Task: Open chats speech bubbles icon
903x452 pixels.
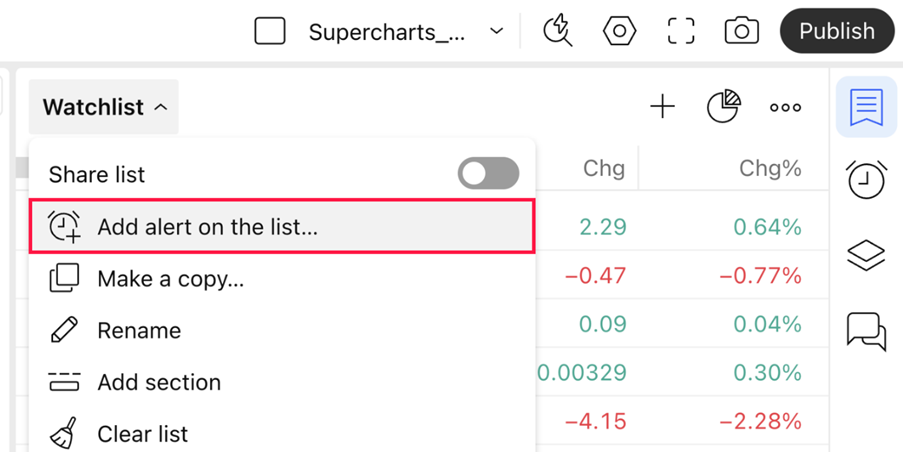Action: click(x=866, y=331)
